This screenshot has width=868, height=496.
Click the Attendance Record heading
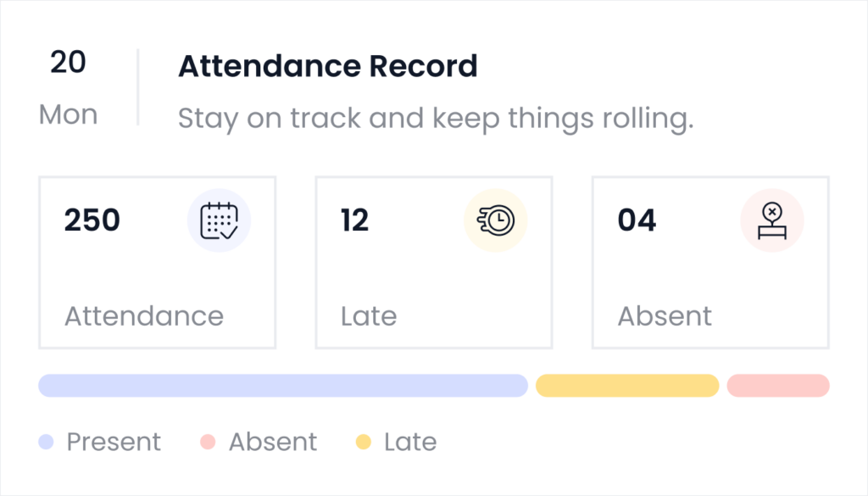pyautogui.click(x=327, y=66)
